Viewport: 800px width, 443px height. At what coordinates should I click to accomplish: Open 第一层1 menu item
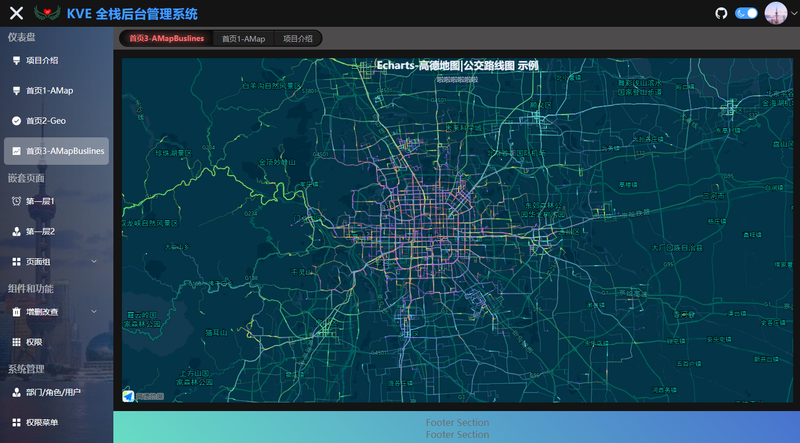56,201
